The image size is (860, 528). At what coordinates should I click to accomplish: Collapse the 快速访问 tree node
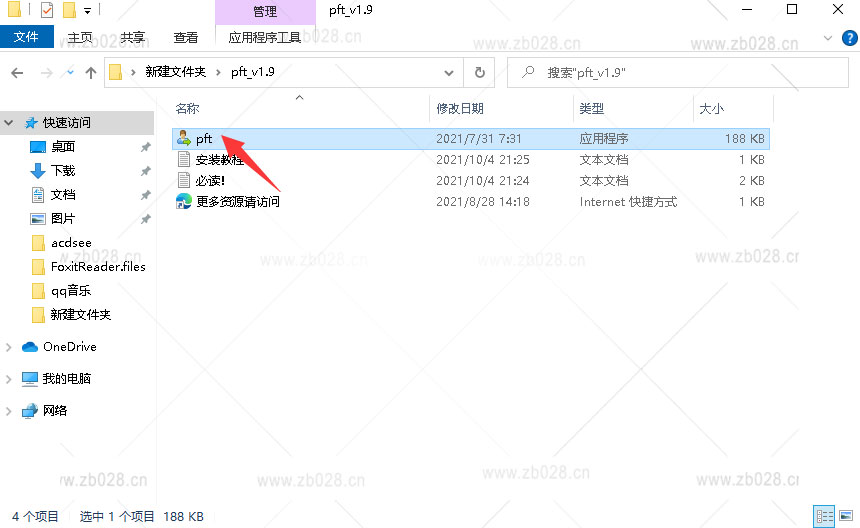point(9,123)
